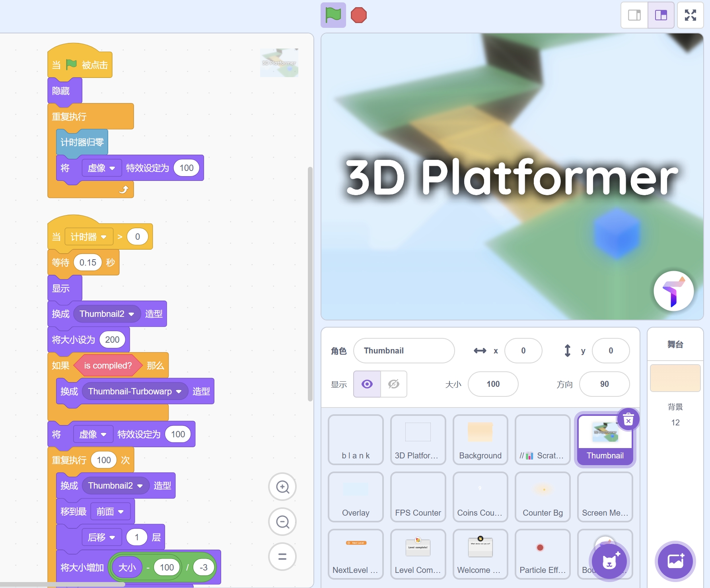
Task: Expand the 计时器 dropdown in hat block
Action: (x=104, y=237)
